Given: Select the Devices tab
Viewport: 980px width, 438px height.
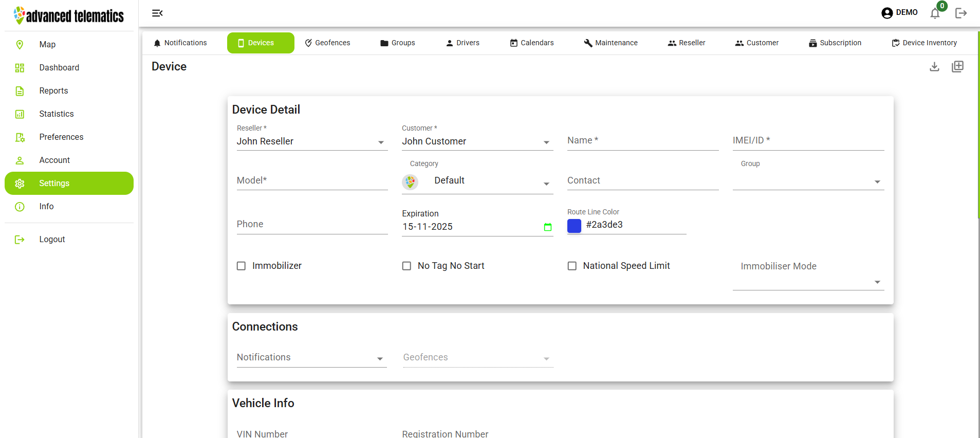Looking at the screenshot, I should pyautogui.click(x=261, y=43).
